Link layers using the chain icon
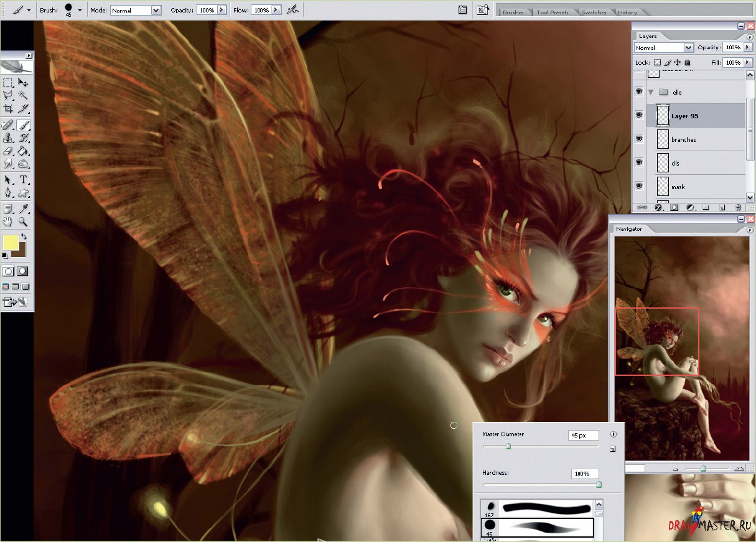This screenshot has height=542, width=756. point(642,207)
